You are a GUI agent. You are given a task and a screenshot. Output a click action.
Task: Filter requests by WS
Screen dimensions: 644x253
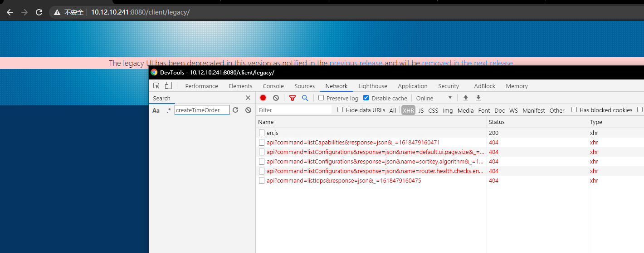(513, 110)
